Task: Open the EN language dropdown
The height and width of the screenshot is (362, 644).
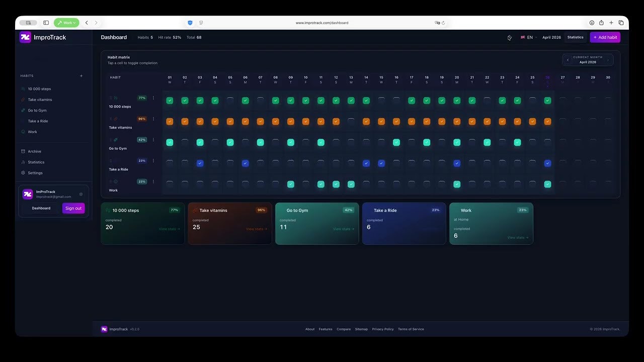Action: [529, 37]
